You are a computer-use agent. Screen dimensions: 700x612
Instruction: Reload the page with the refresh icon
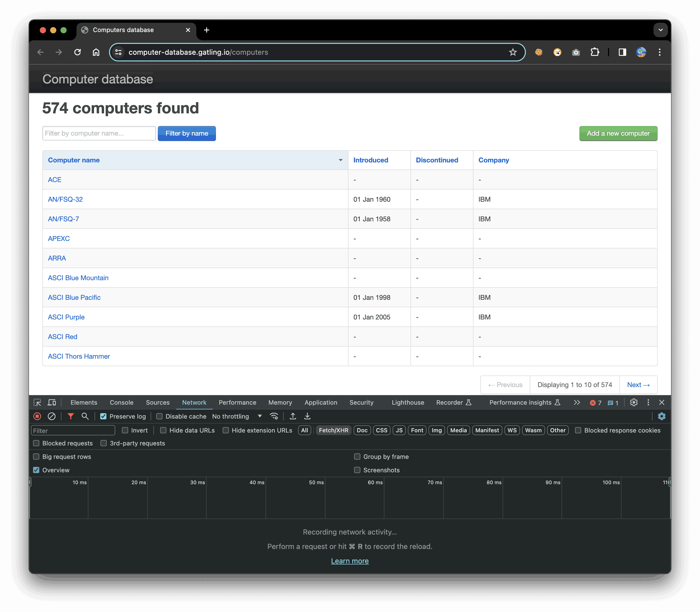[x=77, y=52]
